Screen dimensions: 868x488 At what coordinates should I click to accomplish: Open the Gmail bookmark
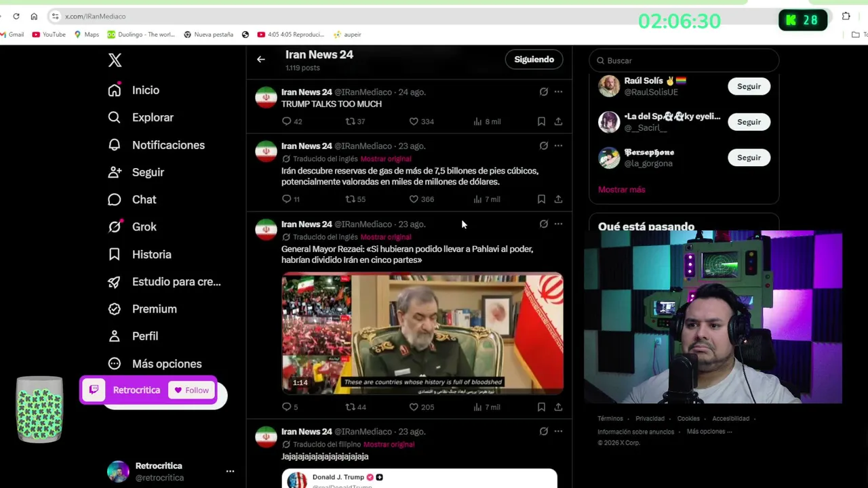pos(12,35)
